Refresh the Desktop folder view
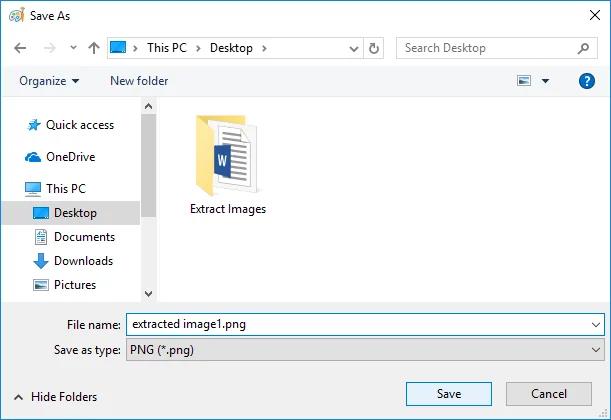 374,48
